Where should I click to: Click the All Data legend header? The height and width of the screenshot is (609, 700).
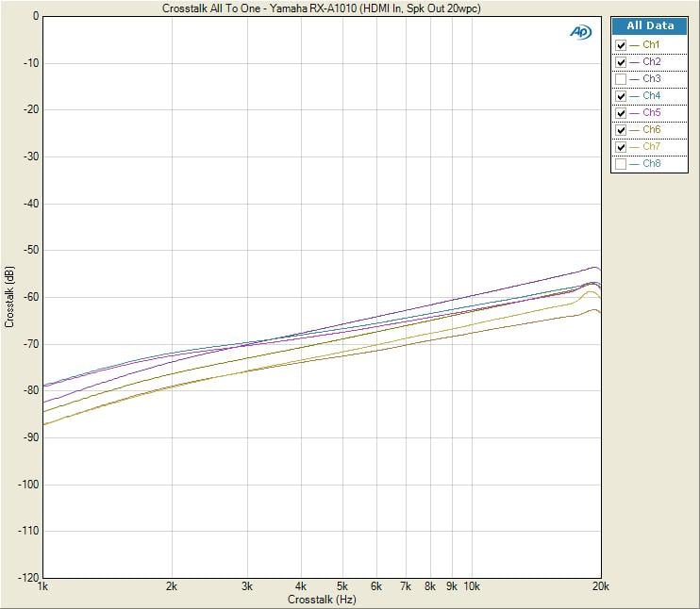[x=651, y=26]
